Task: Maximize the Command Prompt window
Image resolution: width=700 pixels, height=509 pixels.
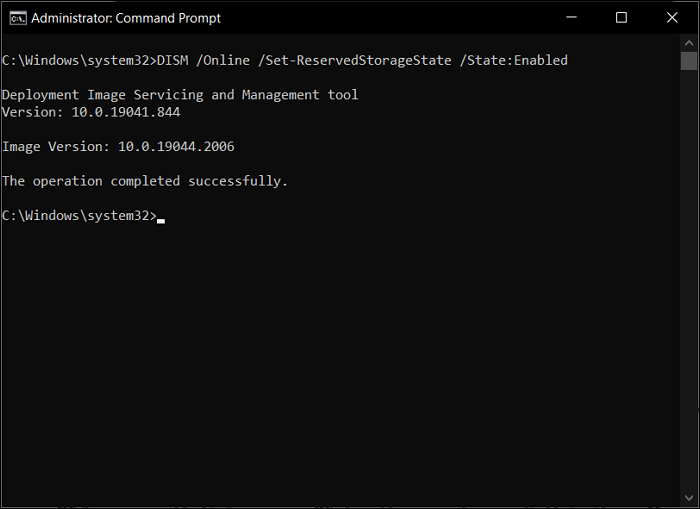Action: (621, 18)
